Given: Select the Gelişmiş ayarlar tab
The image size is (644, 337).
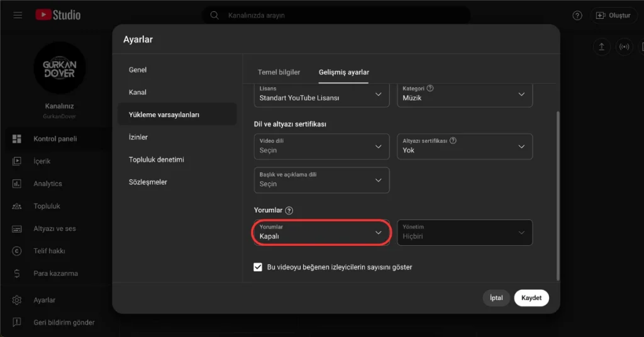Looking at the screenshot, I should pyautogui.click(x=344, y=72).
